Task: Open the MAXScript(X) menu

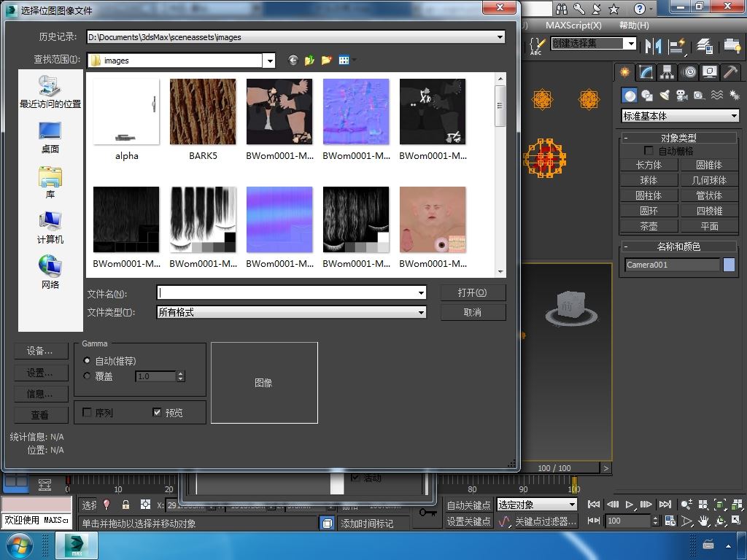Action: pos(573,26)
